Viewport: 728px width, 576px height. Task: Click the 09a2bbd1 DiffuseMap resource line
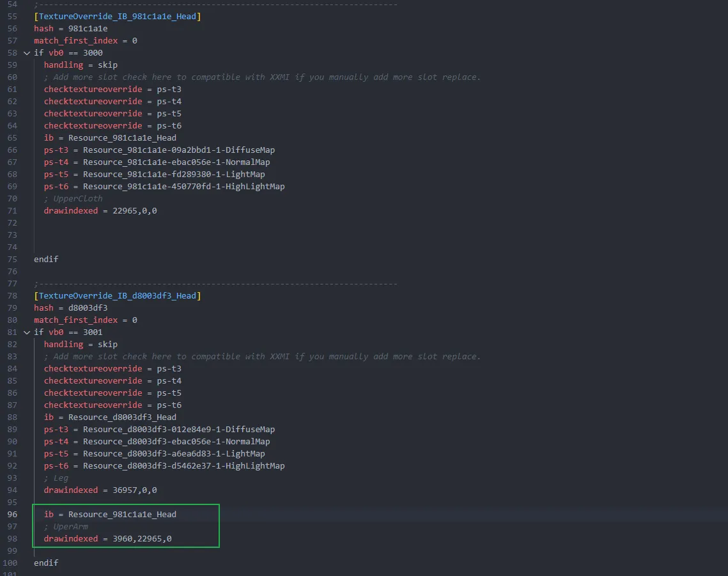point(159,150)
